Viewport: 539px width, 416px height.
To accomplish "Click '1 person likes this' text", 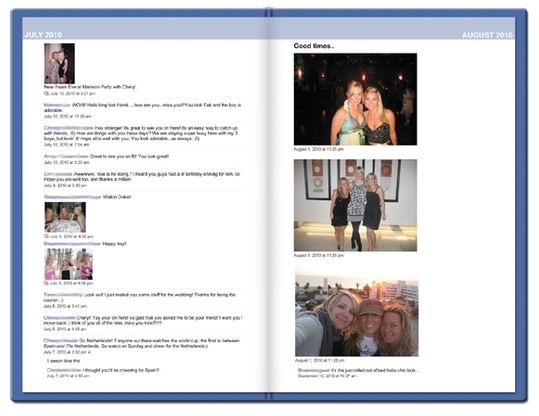I will pyautogui.click(x=63, y=361).
